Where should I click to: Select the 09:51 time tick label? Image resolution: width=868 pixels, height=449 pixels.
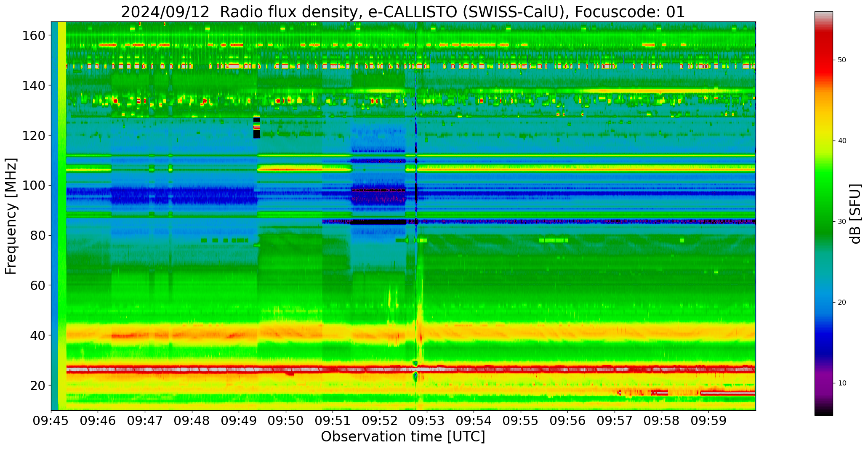click(x=333, y=421)
